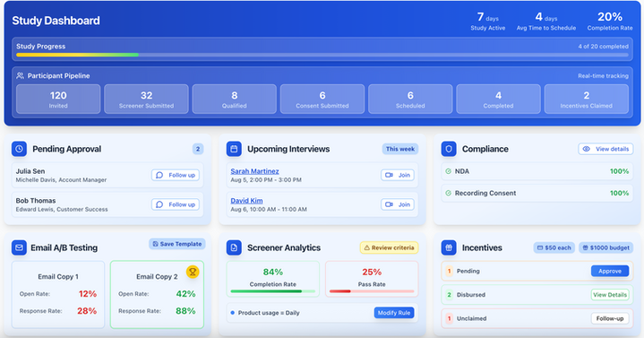644x338 pixels.
Task: Click the 4 days Avg Time to Schedule
Action: click(x=546, y=21)
